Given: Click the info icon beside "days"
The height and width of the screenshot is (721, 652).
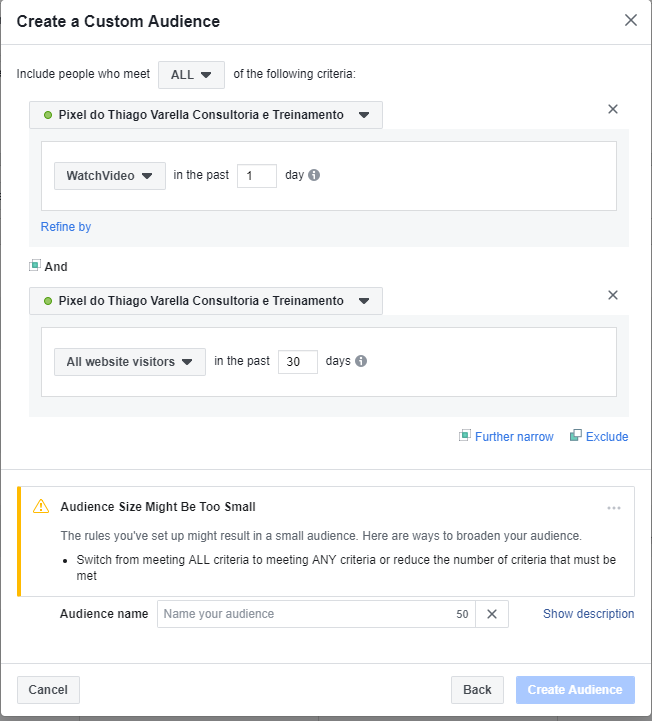Looking at the screenshot, I should pyautogui.click(x=361, y=361).
